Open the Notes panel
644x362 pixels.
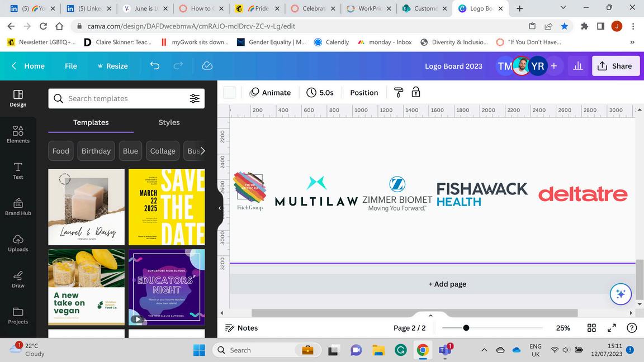tap(241, 327)
